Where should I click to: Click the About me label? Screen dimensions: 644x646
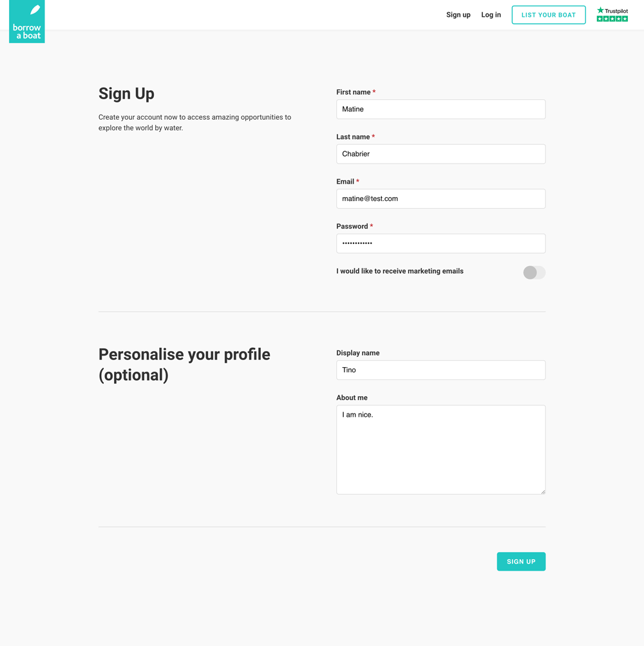352,398
